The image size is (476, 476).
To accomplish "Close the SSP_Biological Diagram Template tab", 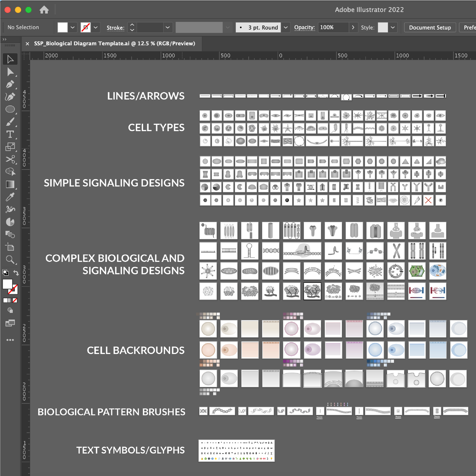I will point(28,44).
